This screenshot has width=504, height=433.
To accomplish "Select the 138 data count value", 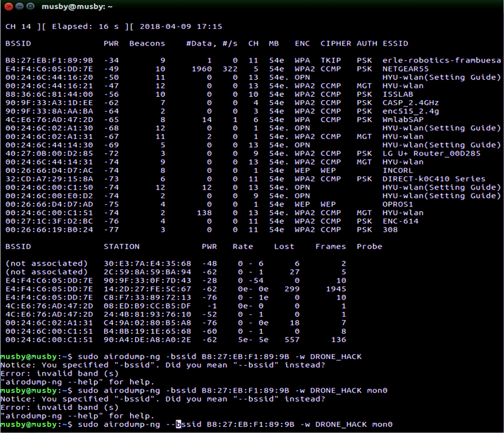I will [204, 213].
